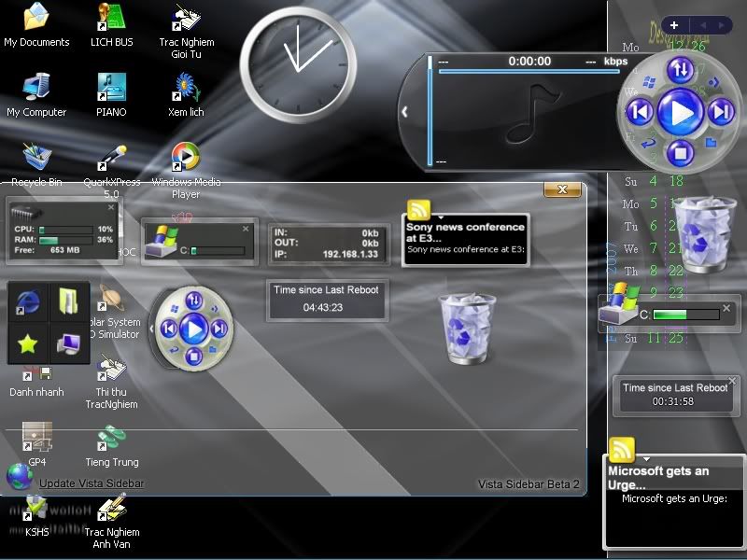The image size is (747, 560).
Task: Open the My Documents desktop icon
Action: click(36, 18)
